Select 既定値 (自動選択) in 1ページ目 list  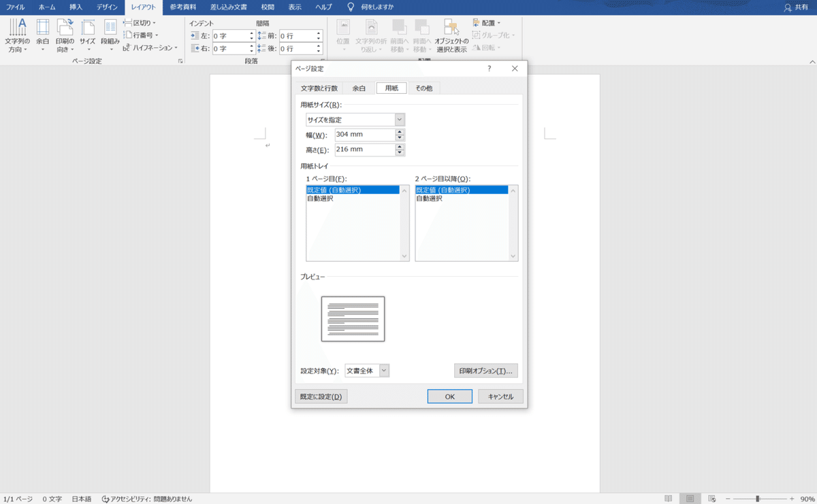point(353,190)
